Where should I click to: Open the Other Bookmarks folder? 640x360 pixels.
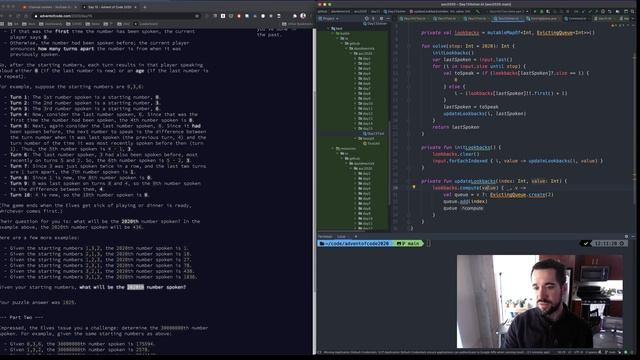click(297, 24)
